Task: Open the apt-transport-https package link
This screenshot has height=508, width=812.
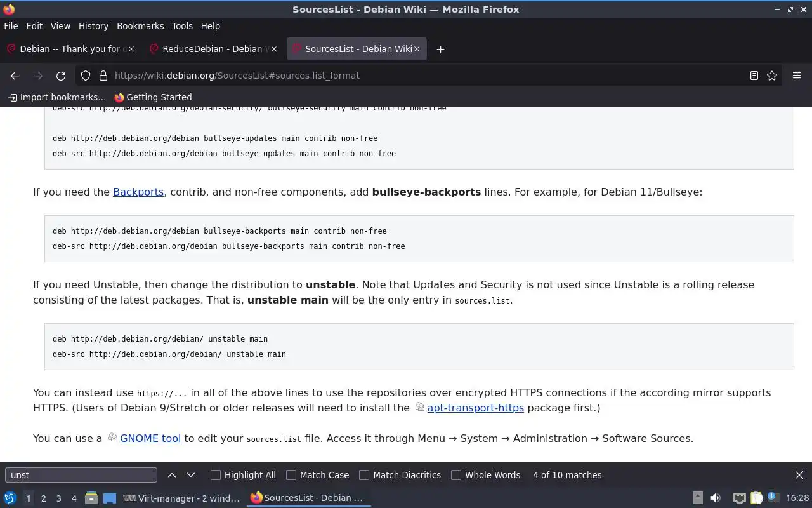Action: click(476, 408)
